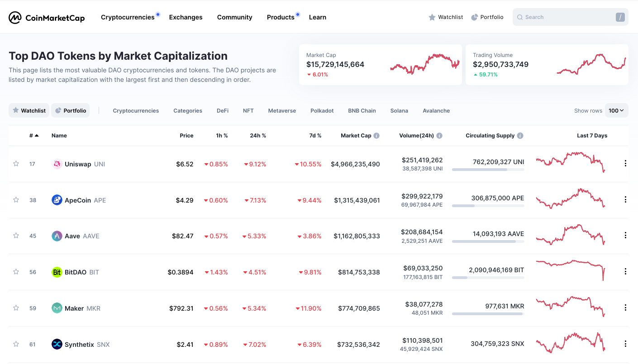
Task: Click the Watchlist link in the header
Action: click(x=446, y=17)
